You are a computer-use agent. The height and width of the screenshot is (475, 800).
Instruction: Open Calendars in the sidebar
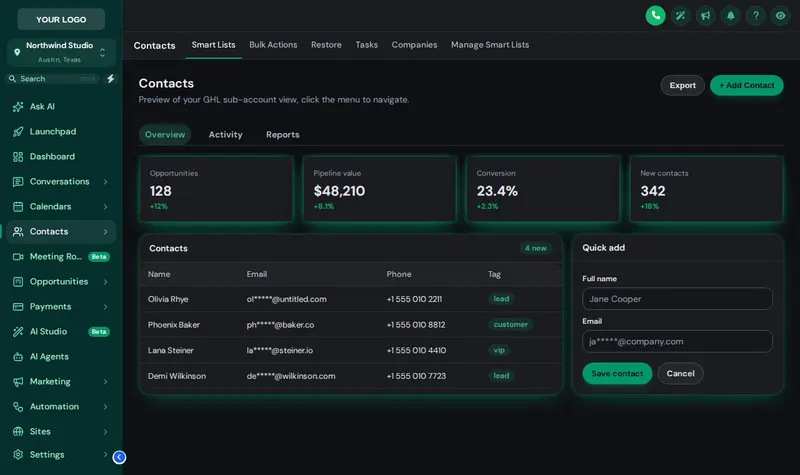(x=61, y=206)
